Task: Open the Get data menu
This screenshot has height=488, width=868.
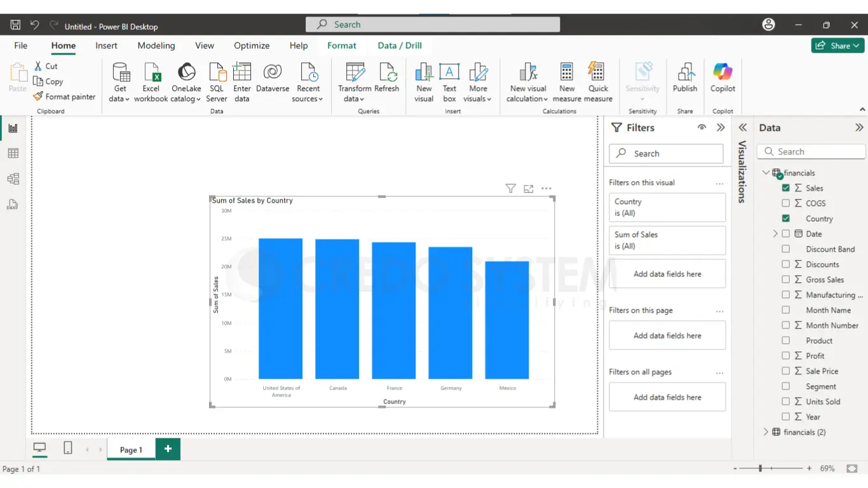Action: point(119,82)
